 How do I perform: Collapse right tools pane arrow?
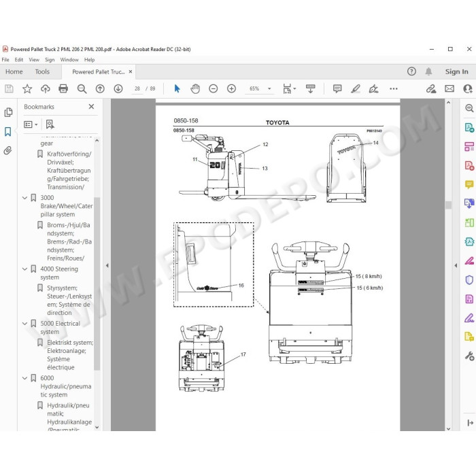pos(456,265)
